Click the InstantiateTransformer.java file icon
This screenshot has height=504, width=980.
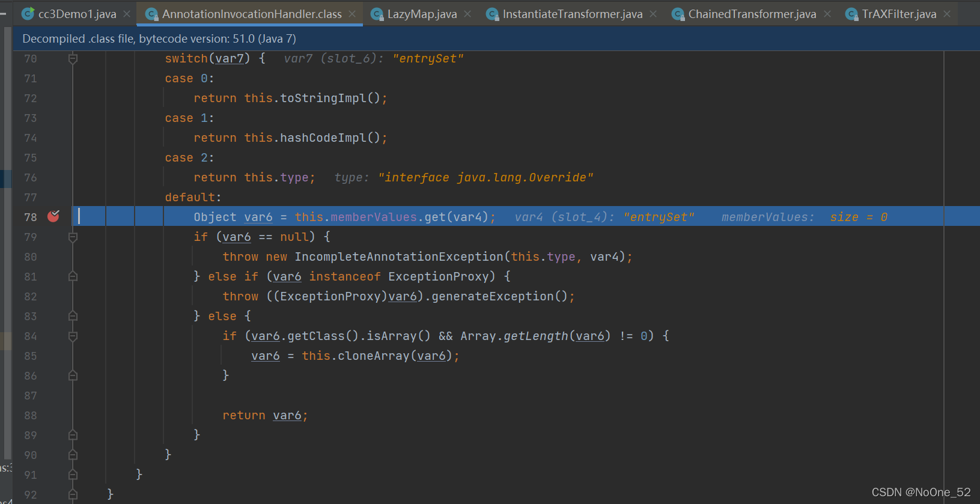tap(492, 14)
